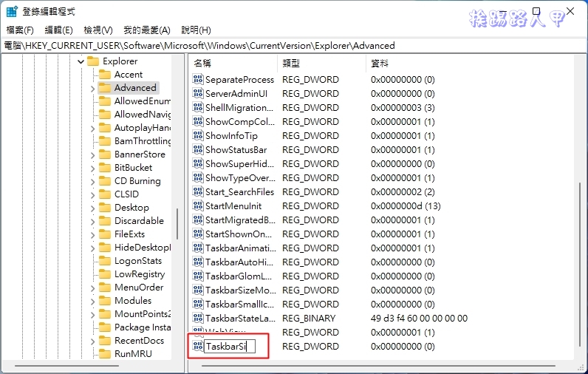The height and width of the screenshot is (374, 588).
Task: Click the key tree horizontal scrollbar
Action: [66, 365]
